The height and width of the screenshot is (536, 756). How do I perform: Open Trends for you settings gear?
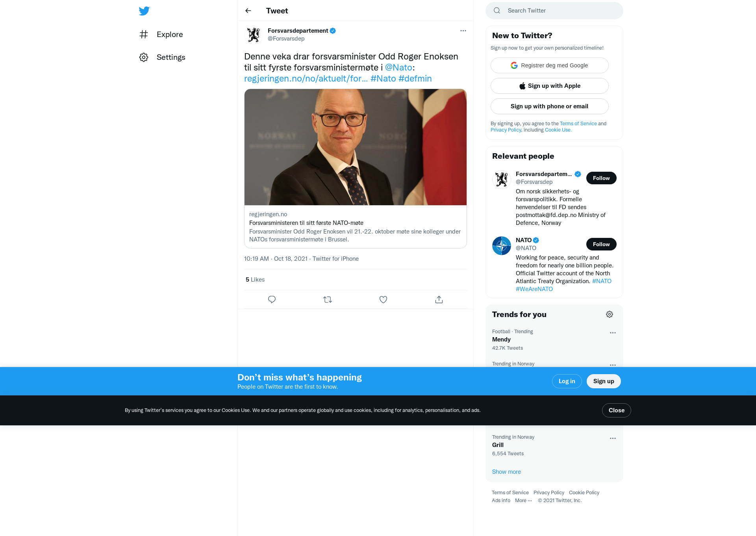610,314
